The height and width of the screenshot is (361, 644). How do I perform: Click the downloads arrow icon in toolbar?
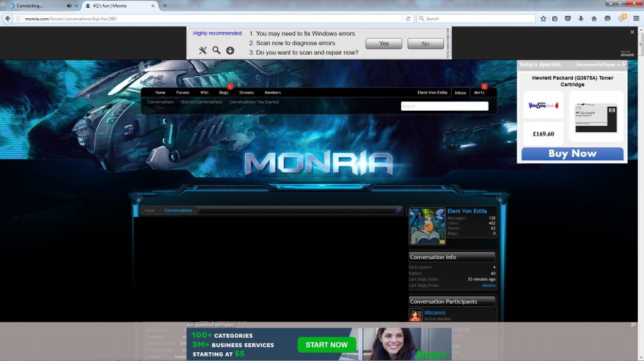[581, 19]
